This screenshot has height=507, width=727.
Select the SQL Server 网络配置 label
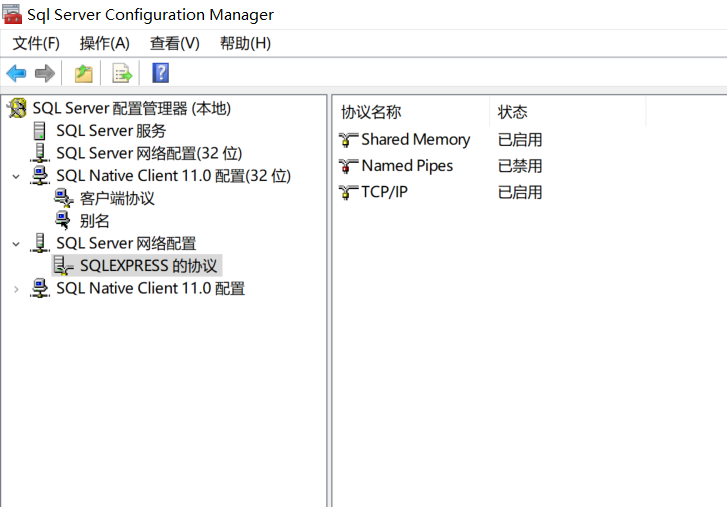pyautogui.click(x=127, y=243)
